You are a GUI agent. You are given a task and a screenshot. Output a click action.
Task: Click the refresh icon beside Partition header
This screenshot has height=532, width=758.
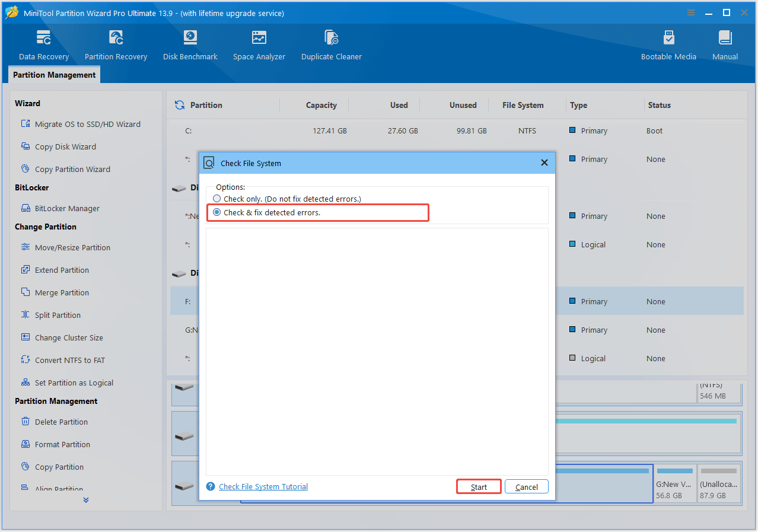pyautogui.click(x=179, y=105)
